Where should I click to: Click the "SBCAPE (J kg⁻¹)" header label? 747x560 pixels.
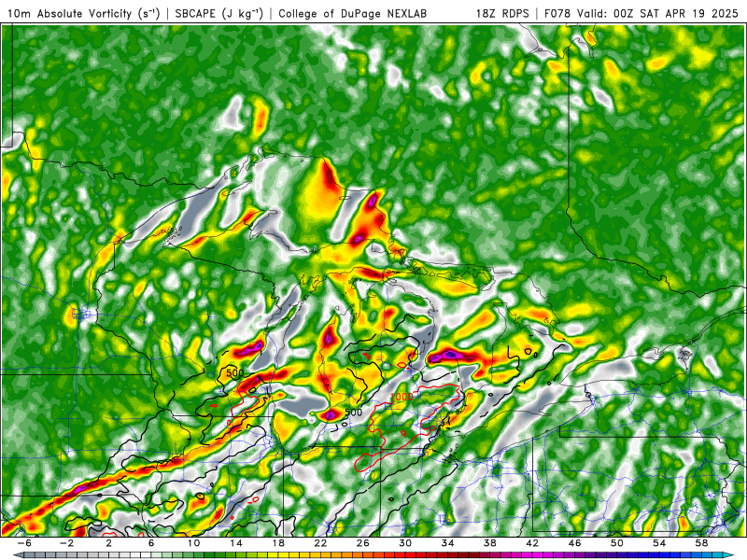[219, 13]
